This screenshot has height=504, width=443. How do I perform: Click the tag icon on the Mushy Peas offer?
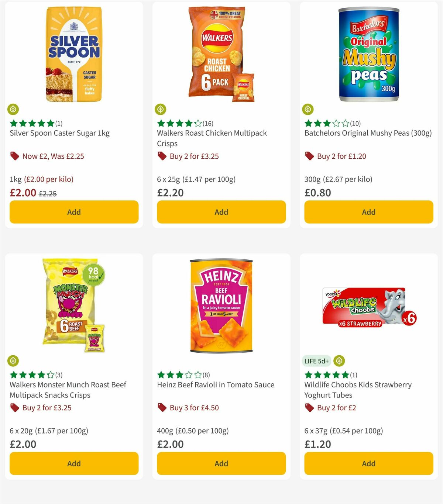click(x=309, y=156)
